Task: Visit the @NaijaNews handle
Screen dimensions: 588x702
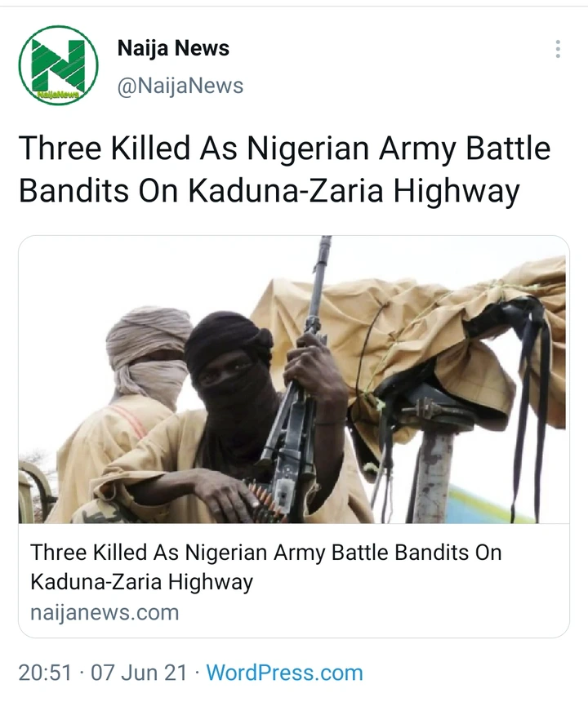Action: (180, 85)
